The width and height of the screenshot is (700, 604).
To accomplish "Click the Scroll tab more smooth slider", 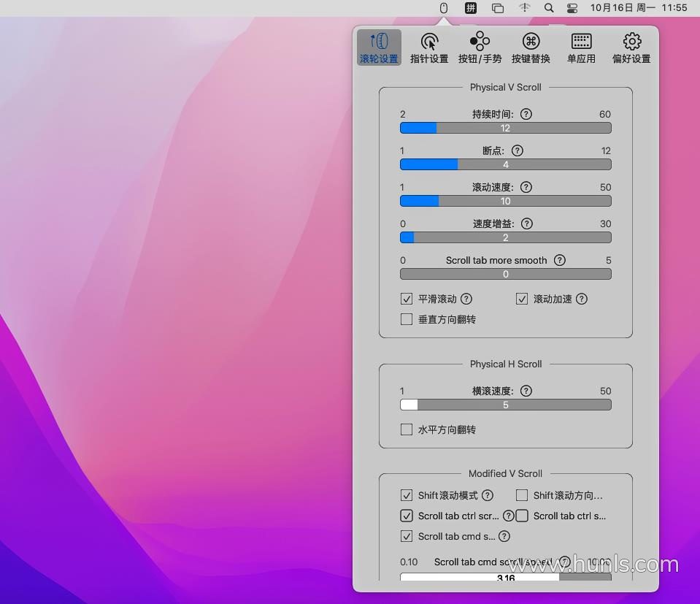I will [506, 275].
